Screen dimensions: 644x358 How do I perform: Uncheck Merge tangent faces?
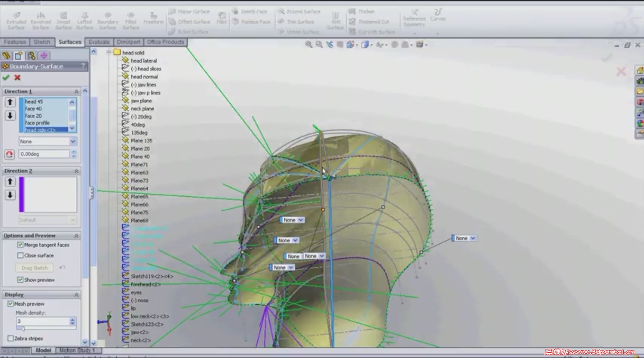[x=20, y=245]
